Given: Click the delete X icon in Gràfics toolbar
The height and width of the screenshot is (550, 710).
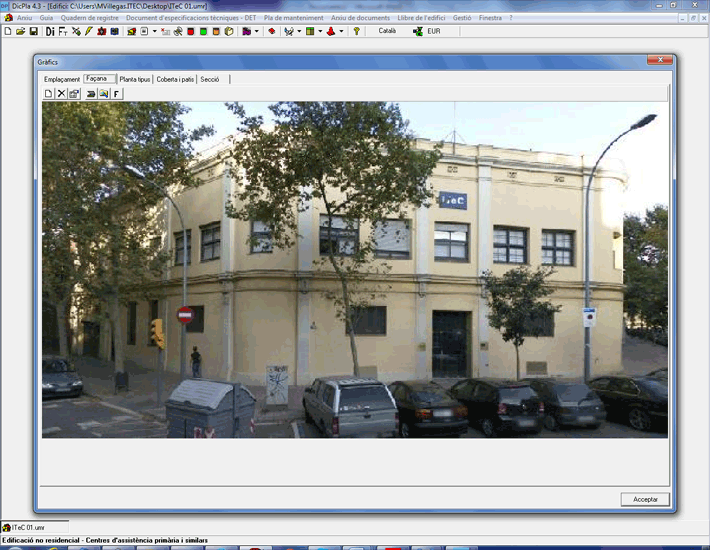Looking at the screenshot, I should (61, 94).
